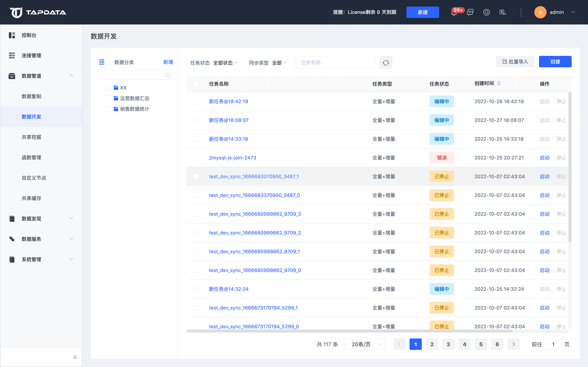
Task: Tick the checkbox for 2mysql-js-join-2473
Action: (x=196, y=158)
